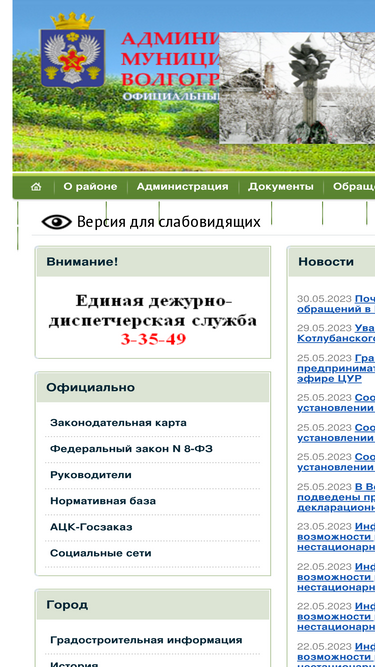Open the 'Версия для слабовидящих' link
Screen dimensions: 375x667
pyautogui.click(x=168, y=222)
